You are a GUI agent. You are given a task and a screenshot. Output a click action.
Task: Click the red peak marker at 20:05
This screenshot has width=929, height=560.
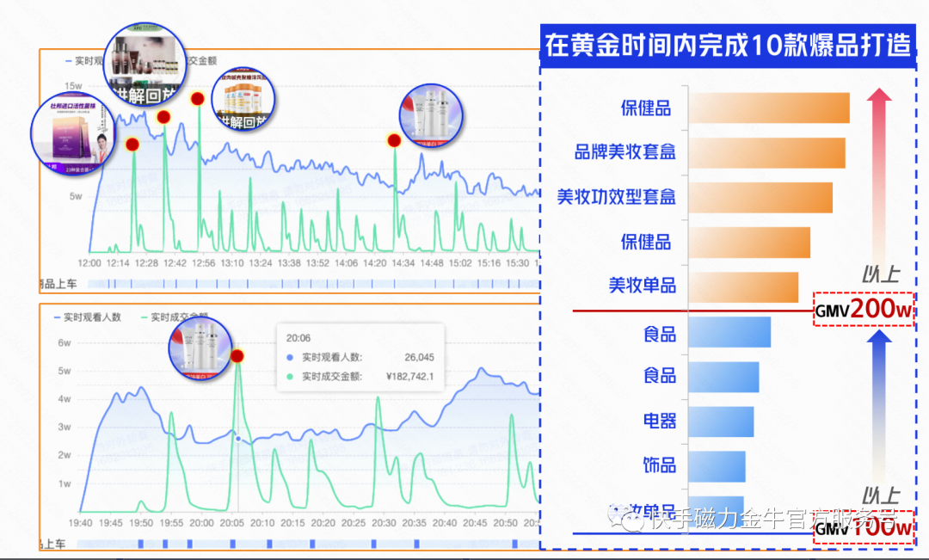click(x=237, y=355)
